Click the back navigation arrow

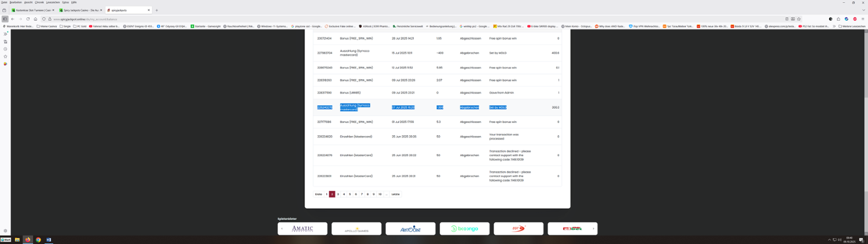pyautogui.click(x=13, y=19)
